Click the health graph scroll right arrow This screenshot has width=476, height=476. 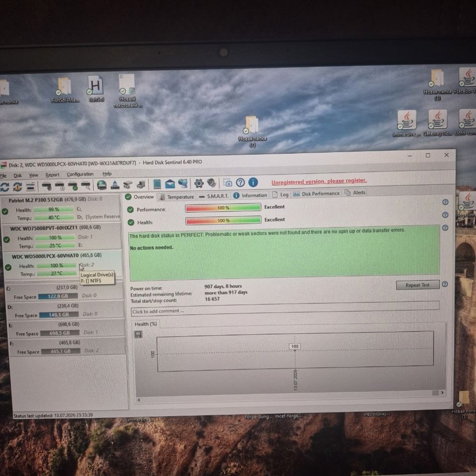point(443,392)
